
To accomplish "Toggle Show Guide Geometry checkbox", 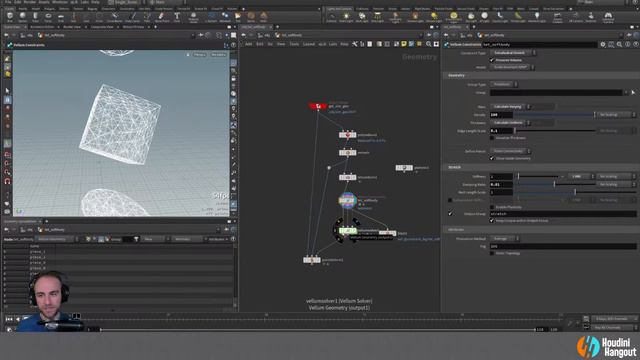I will [x=492, y=158].
